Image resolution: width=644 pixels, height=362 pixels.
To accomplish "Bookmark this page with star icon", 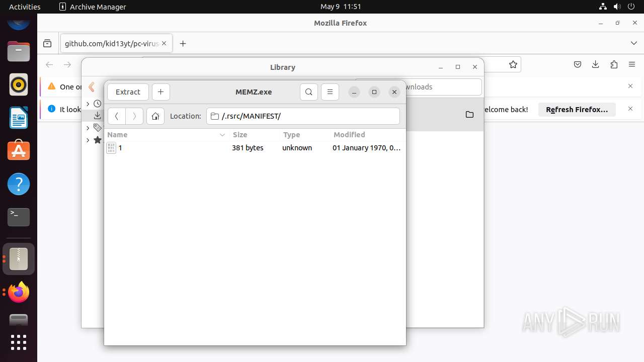I will point(513,64).
